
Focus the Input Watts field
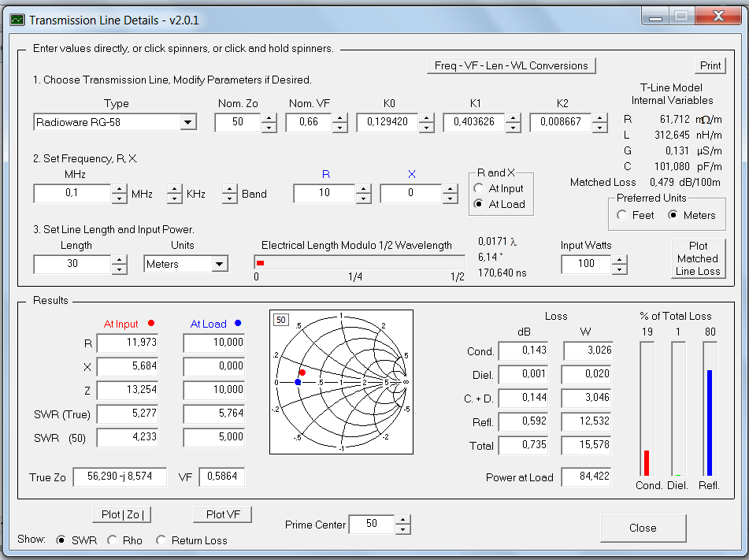[x=586, y=264]
